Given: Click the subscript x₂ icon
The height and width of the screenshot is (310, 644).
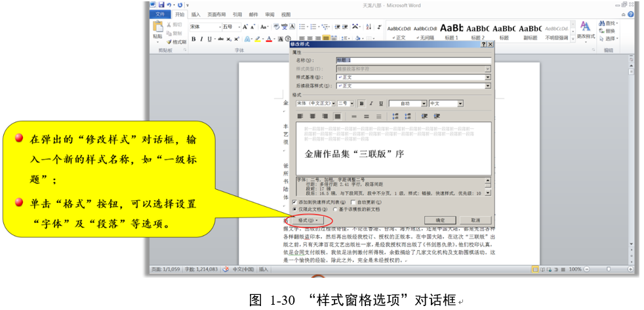Looking at the screenshot, I should pos(229,39).
